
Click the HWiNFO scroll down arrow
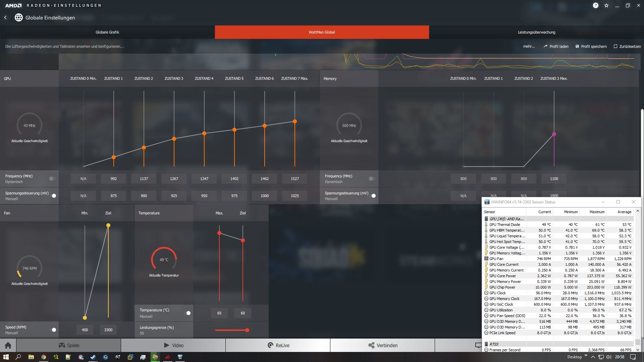pyautogui.click(x=638, y=349)
